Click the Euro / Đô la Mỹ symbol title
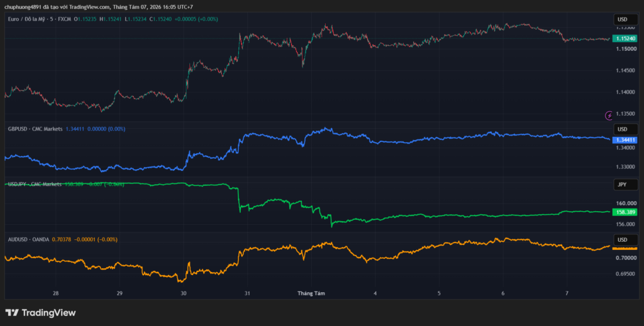644x326 pixels. [40, 19]
